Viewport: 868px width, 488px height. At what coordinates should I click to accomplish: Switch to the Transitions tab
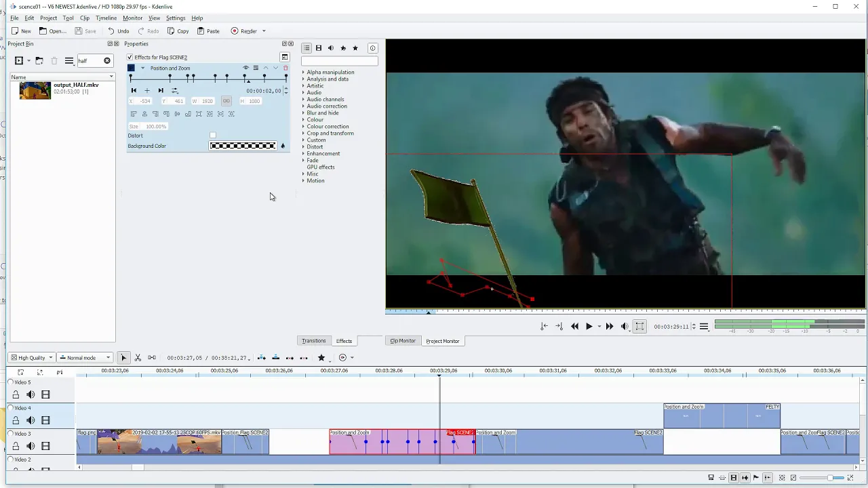(x=313, y=341)
